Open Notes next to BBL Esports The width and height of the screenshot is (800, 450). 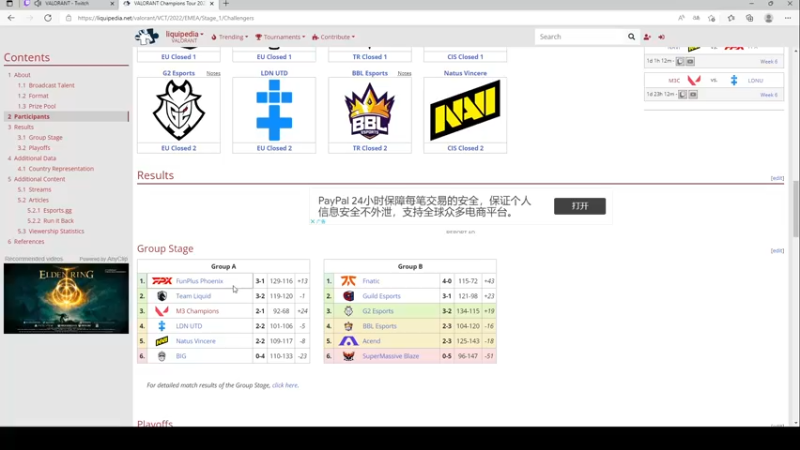(x=404, y=73)
